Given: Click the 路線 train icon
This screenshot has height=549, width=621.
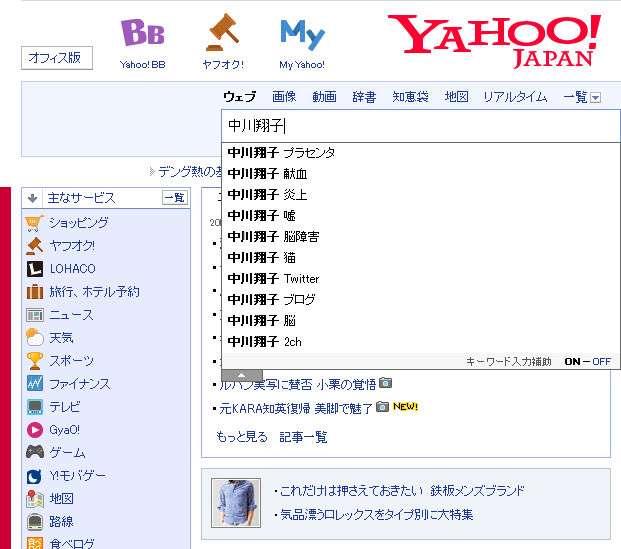Looking at the screenshot, I should [x=34, y=522].
